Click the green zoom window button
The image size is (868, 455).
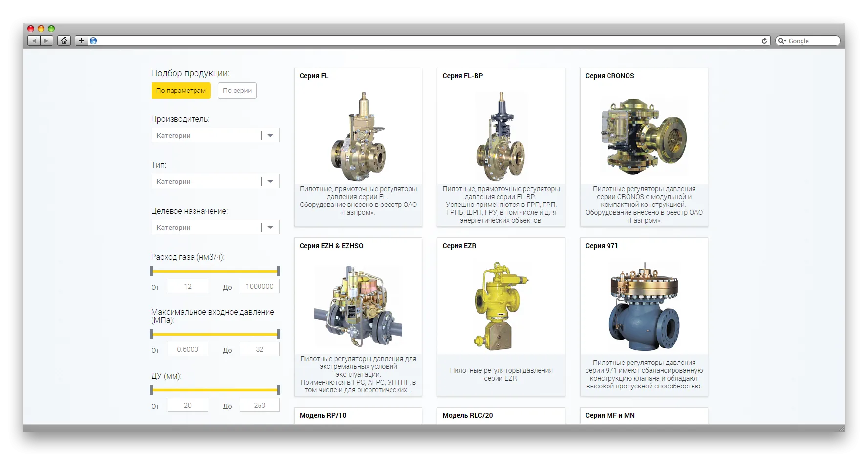(x=51, y=29)
